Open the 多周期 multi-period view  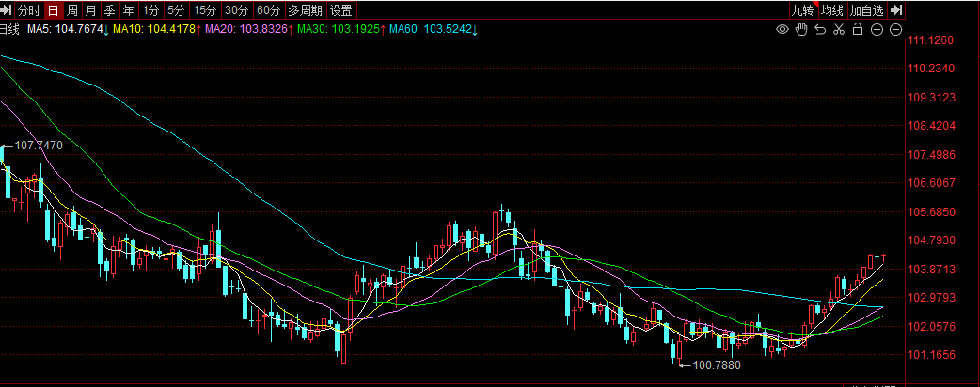pos(305,10)
